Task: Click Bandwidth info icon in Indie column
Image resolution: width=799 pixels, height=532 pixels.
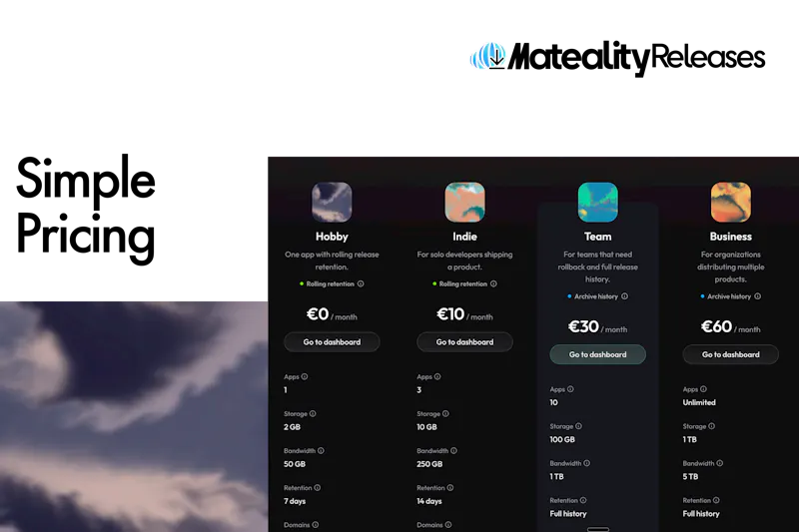Action: 454,450
